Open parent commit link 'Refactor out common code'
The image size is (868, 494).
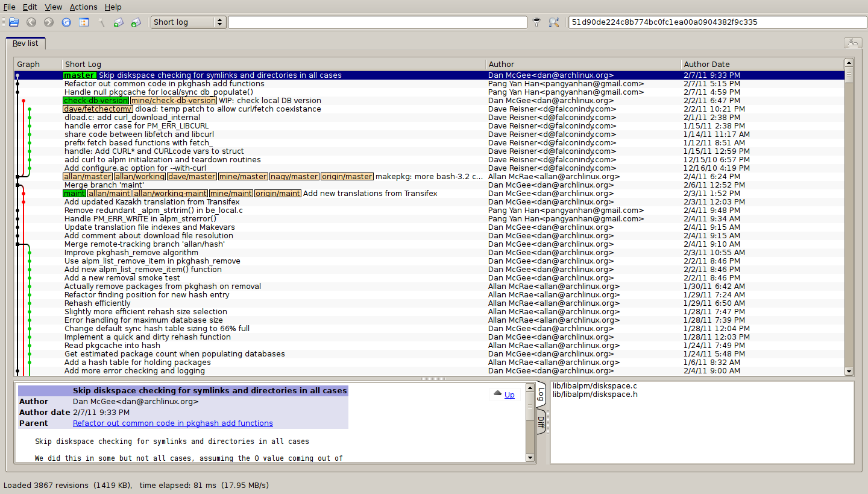pyautogui.click(x=172, y=423)
